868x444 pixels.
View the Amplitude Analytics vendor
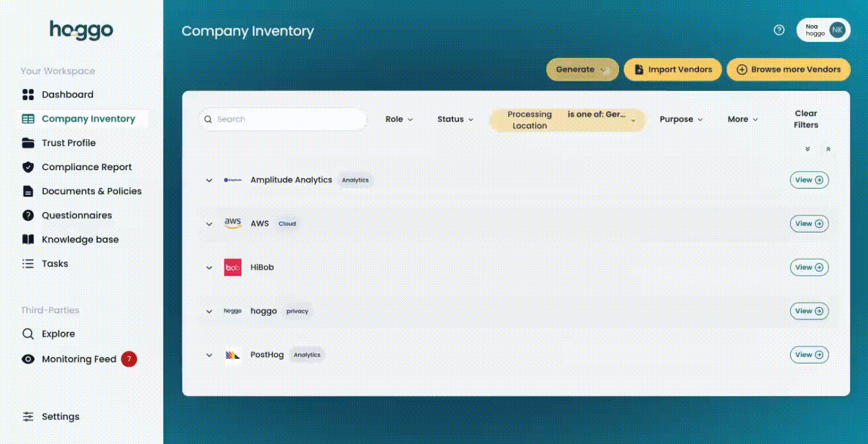tap(809, 180)
